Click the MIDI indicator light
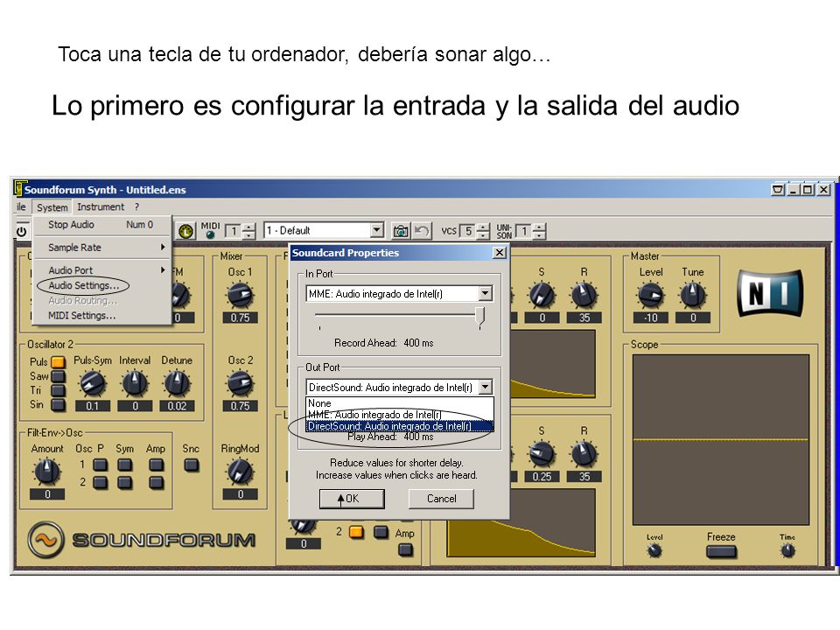This screenshot has height=630, width=840. click(x=210, y=234)
